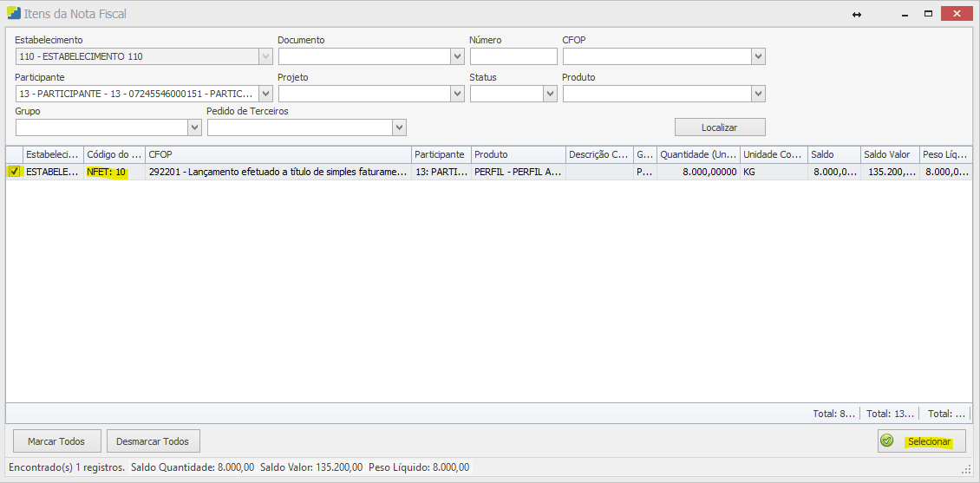Expand the Grupo dropdown
The height and width of the screenshot is (483, 980).
(x=194, y=127)
